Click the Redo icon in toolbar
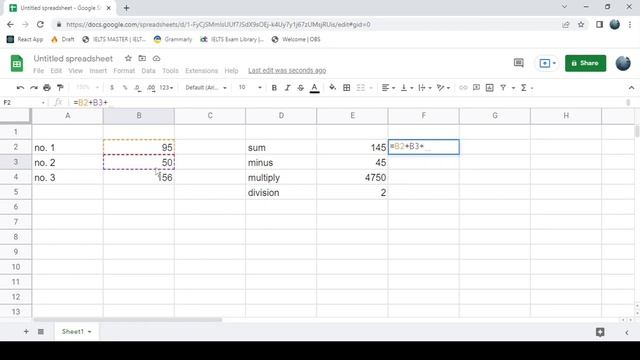This screenshot has height=360, width=640. tap(33, 88)
